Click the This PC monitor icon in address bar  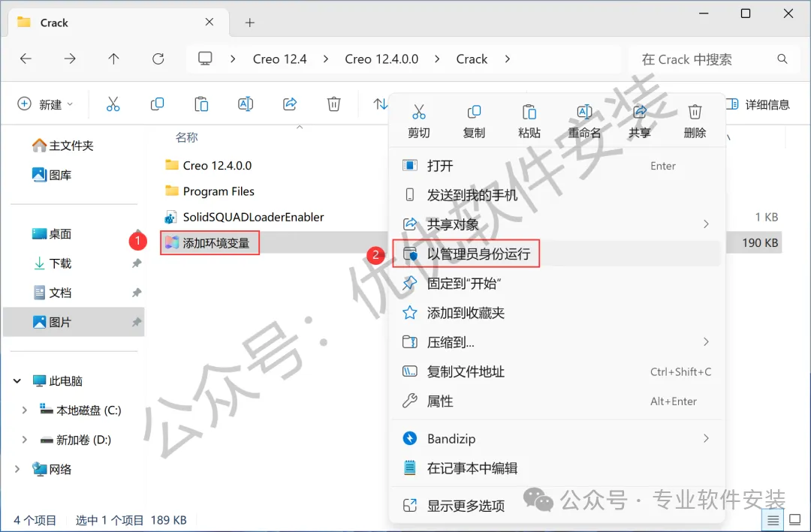point(205,59)
